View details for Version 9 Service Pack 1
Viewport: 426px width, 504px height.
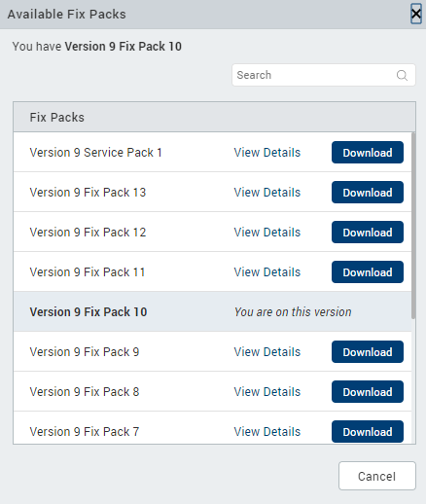pyautogui.click(x=267, y=153)
